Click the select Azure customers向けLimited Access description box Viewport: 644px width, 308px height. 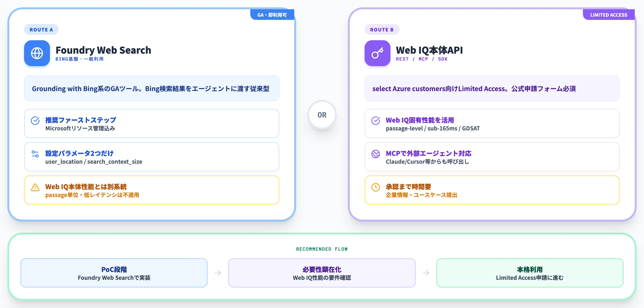coord(492,89)
